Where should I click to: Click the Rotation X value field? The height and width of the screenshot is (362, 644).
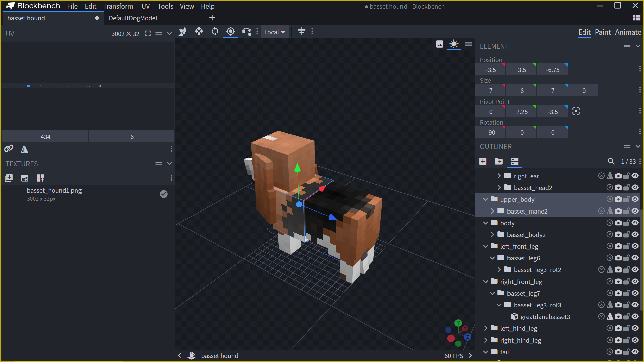click(x=491, y=133)
